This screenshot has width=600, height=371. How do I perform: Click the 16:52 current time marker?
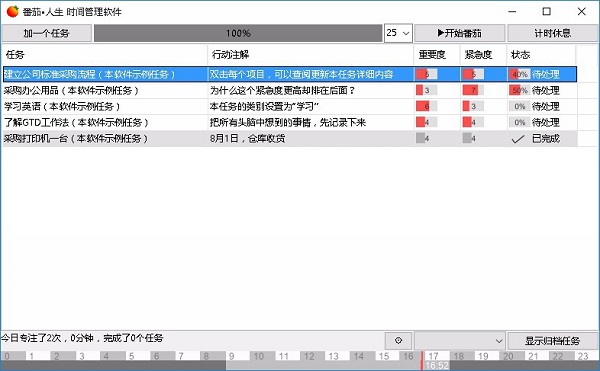pyautogui.click(x=437, y=366)
